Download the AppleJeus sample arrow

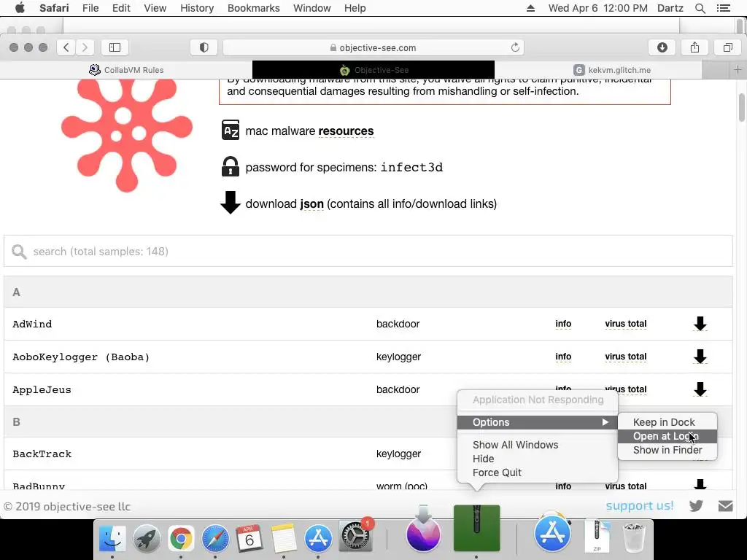tap(700, 389)
